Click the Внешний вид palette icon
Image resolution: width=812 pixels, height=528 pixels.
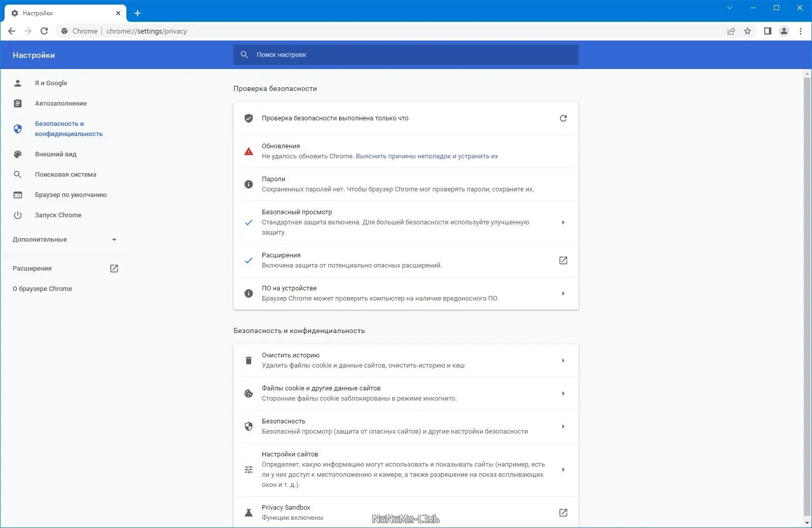[x=18, y=154]
